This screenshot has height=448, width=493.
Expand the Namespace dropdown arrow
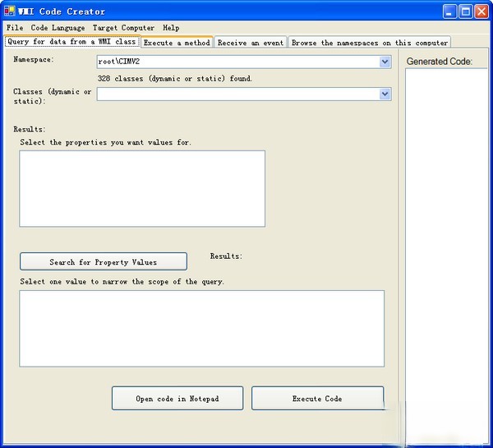coord(385,62)
